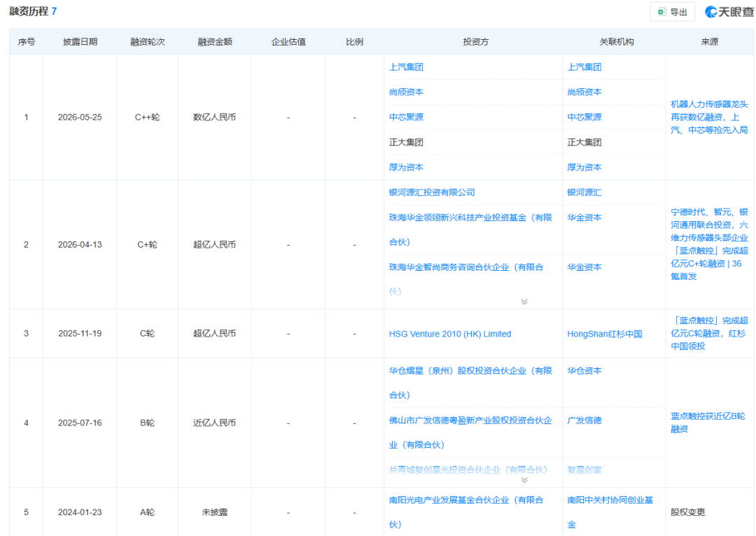Click the 融资历程 section title

click(29, 11)
